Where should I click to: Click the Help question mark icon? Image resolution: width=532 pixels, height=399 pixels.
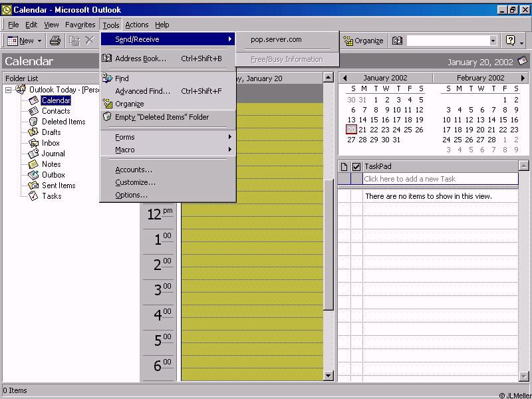click(510, 41)
